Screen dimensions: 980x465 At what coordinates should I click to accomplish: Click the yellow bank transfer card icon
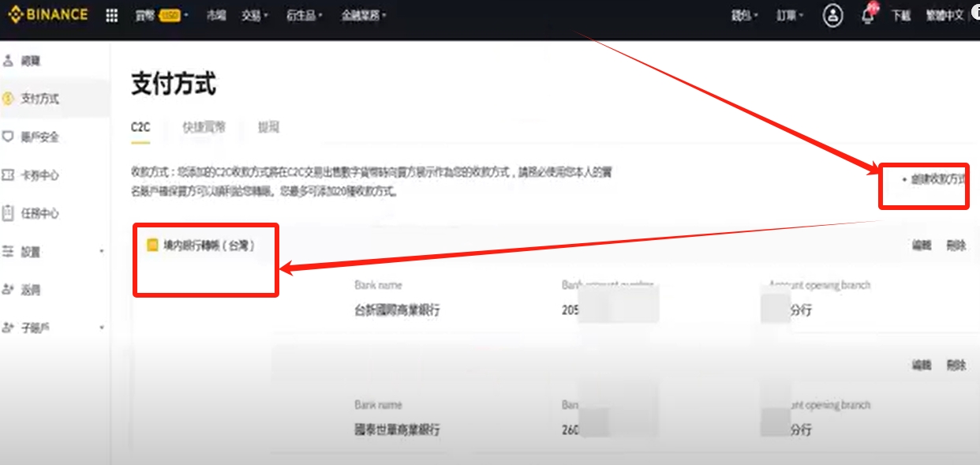coord(153,246)
